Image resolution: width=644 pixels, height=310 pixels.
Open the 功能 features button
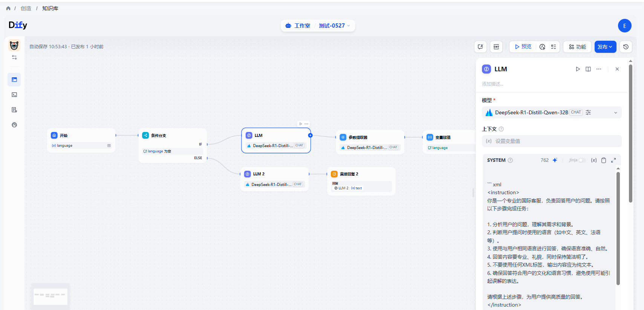pos(577,47)
